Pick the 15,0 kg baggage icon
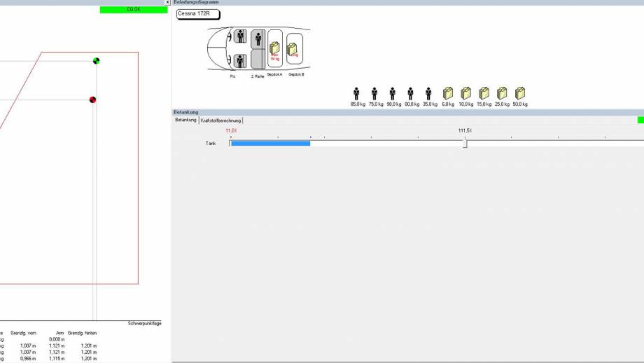This screenshot has height=363, width=644. pos(484,93)
